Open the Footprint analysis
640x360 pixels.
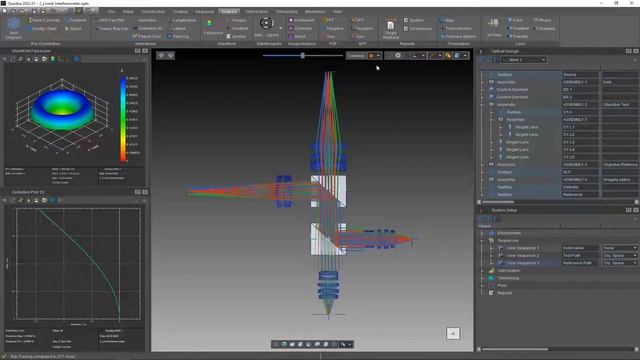[x=75, y=20]
